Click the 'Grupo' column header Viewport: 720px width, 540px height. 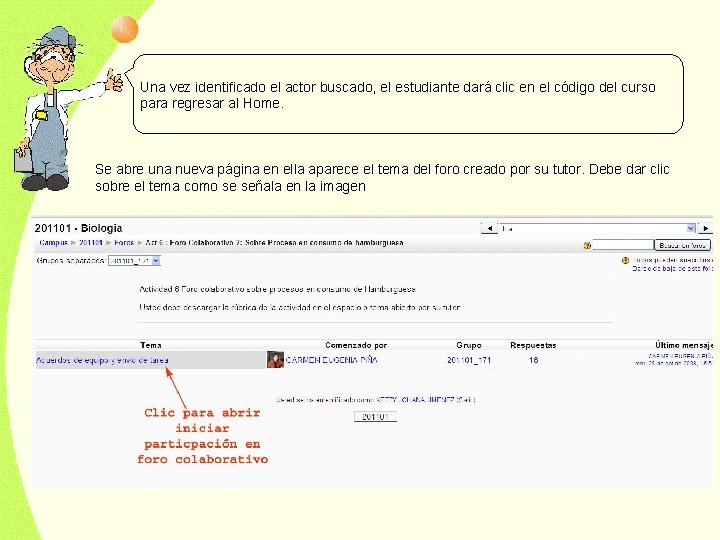(469, 345)
